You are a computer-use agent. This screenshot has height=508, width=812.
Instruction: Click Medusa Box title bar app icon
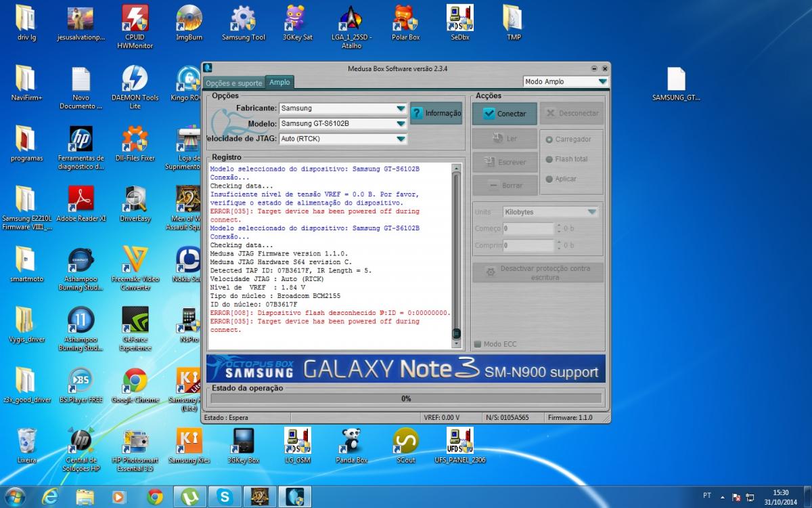(x=208, y=68)
